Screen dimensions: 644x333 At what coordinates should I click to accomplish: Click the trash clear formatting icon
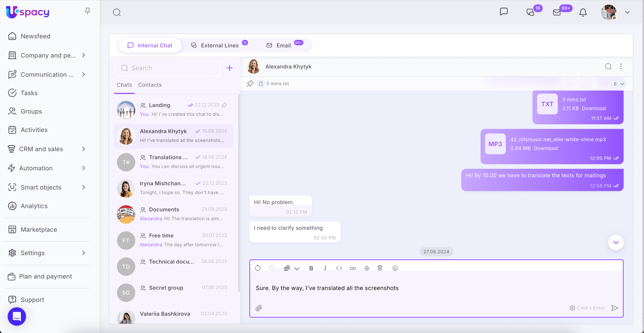point(380,268)
